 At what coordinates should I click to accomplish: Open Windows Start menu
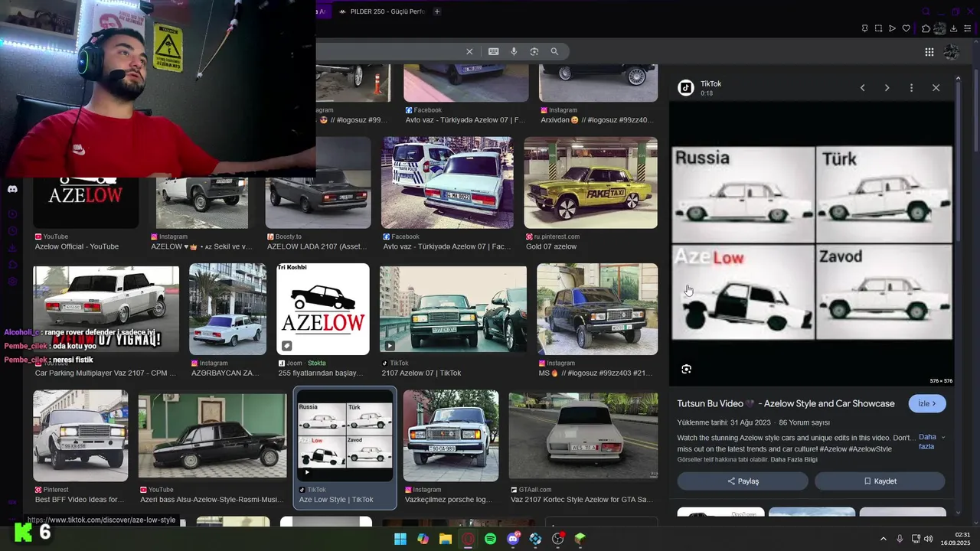point(400,539)
